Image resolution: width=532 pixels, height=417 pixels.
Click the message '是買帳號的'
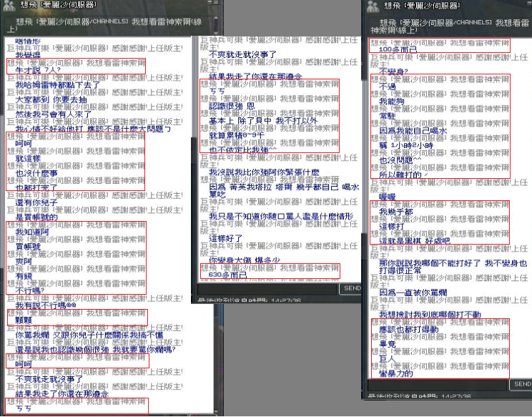pos(36,217)
